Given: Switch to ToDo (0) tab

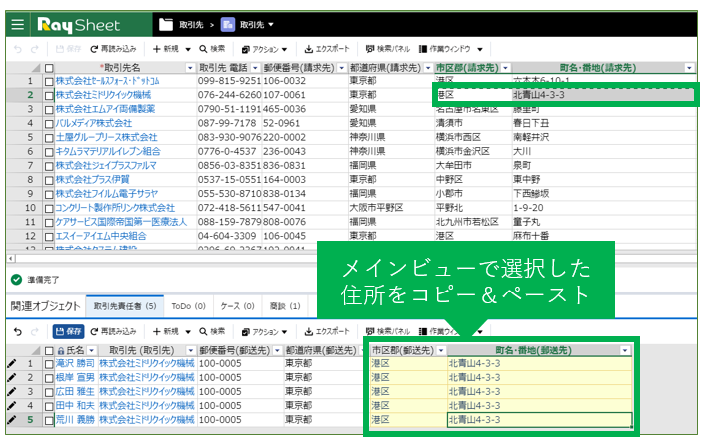Looking at the screenshot, I should [188, 306].
